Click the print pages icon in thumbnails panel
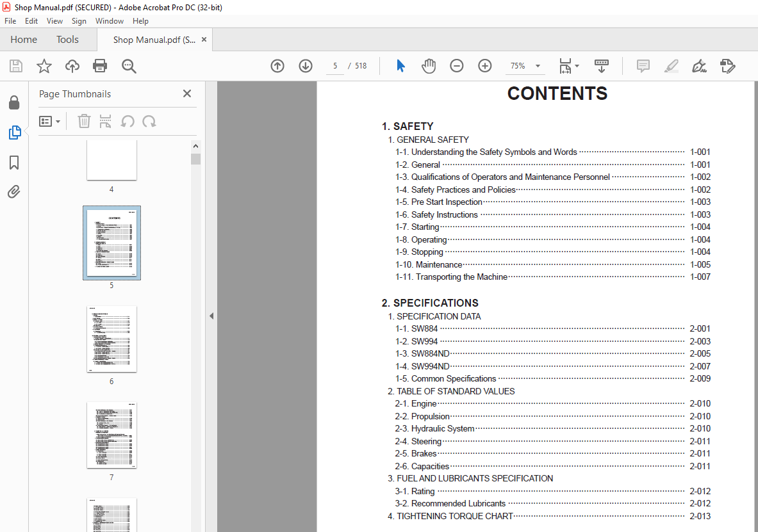This screenshot has height=532, width=758. click(x=105, y=121)
